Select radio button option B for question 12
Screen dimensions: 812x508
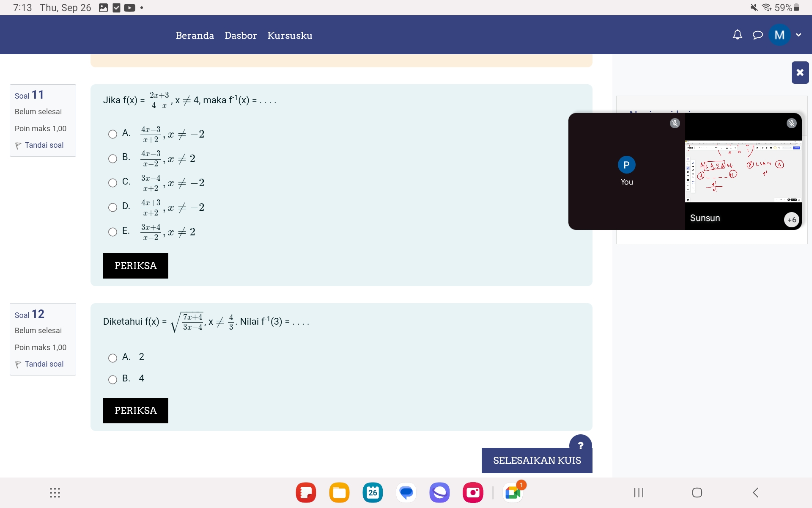(x=112, y=378)
